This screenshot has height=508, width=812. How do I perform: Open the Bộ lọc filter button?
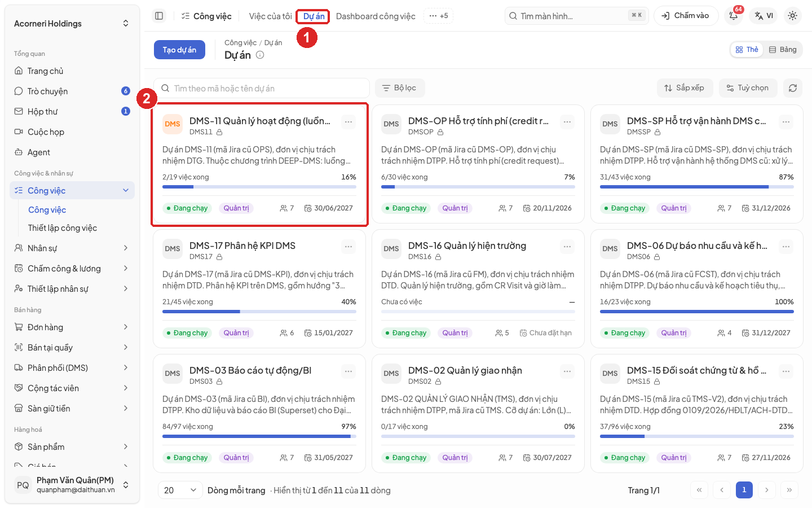(x=399, y=88)
